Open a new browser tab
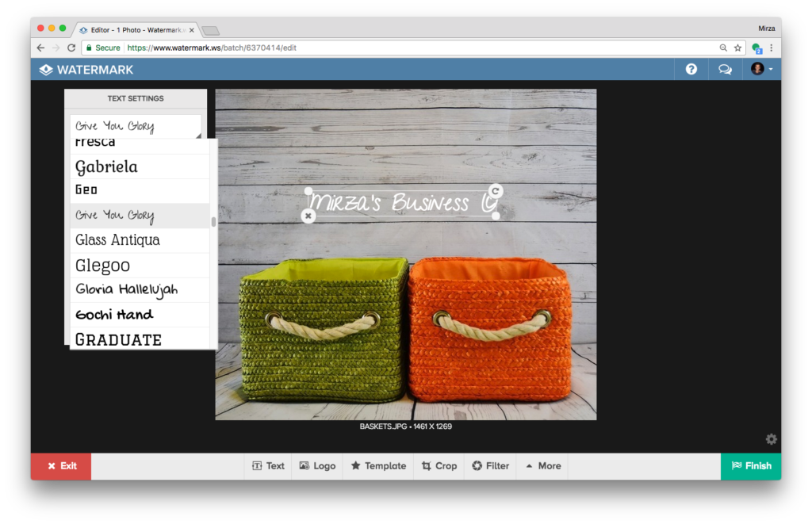This screenshot has height=524, width=812. [211, 31]
